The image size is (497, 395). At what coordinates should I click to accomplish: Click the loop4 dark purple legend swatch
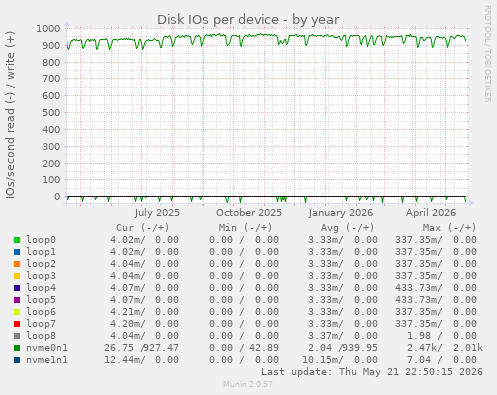17,288
